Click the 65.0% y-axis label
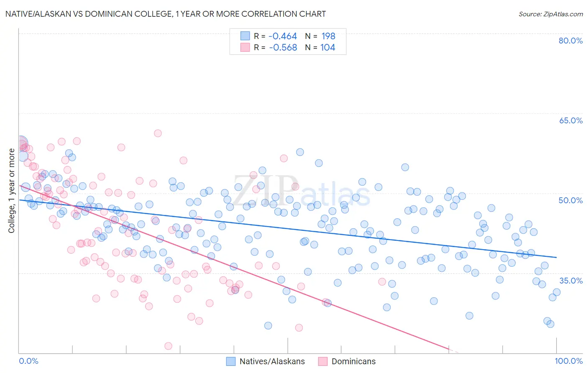The width and height of the screenshot is (588, 373). [571, 120]
